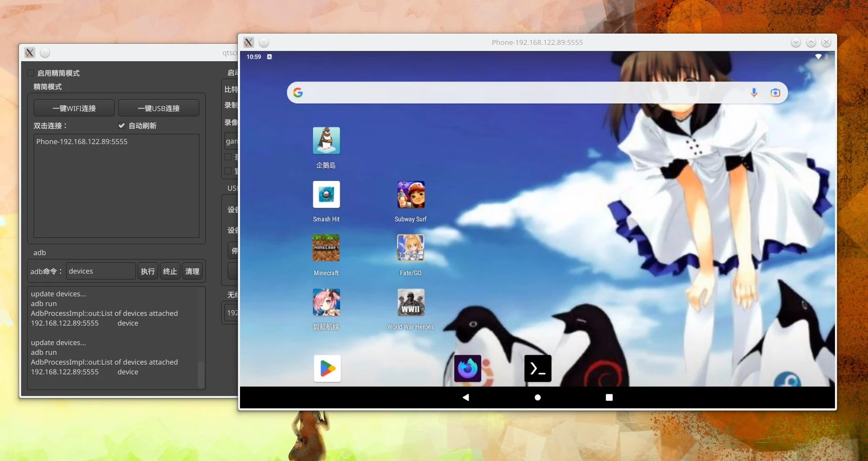Open Firefox browser in dock

click(x=468, y=368)
